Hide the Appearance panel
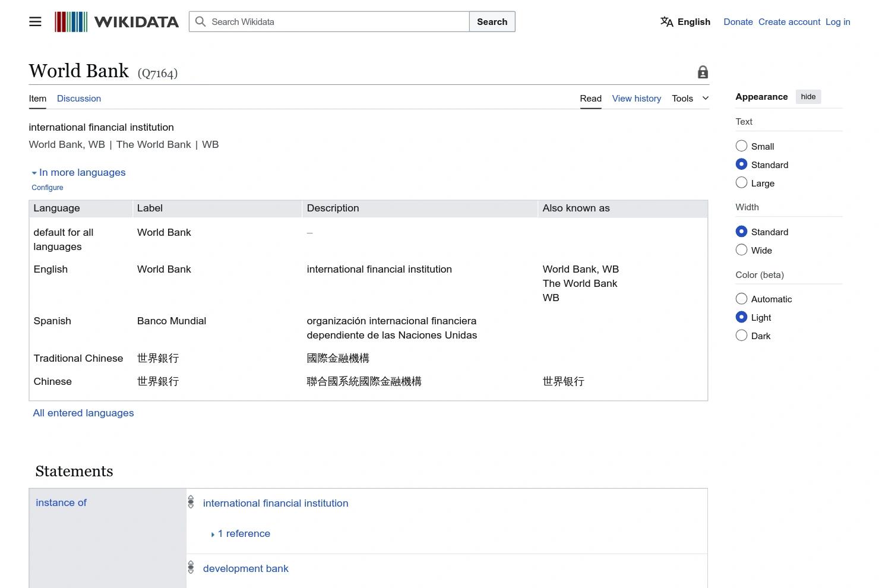This screenshot has height=588, width=882. point(808,96)
